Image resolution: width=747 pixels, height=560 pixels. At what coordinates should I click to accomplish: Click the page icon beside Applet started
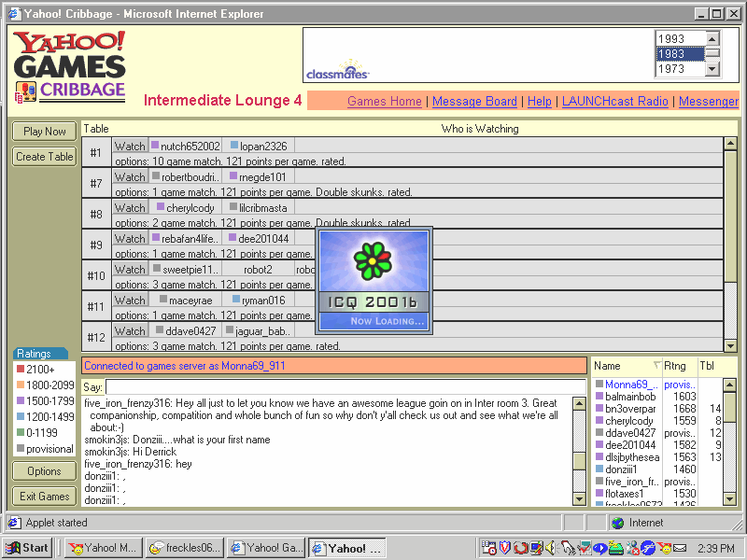click(14, 523)
